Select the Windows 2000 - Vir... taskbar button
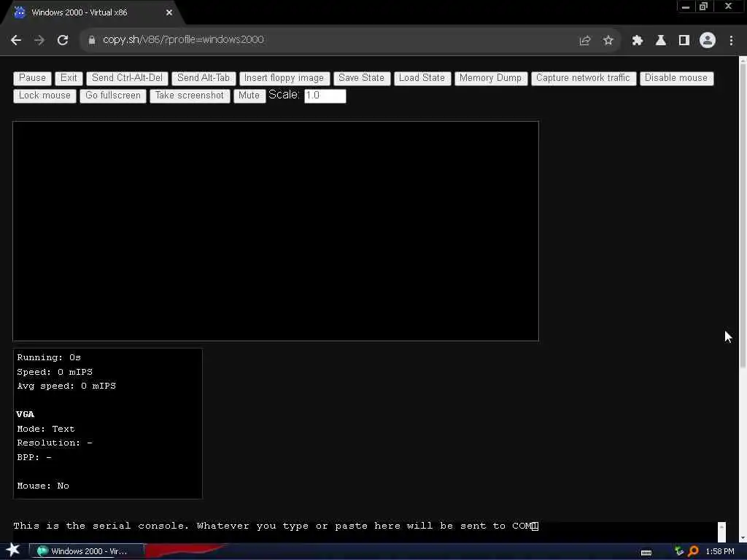This screenshot has width=747, height=560. pos(86,551)
